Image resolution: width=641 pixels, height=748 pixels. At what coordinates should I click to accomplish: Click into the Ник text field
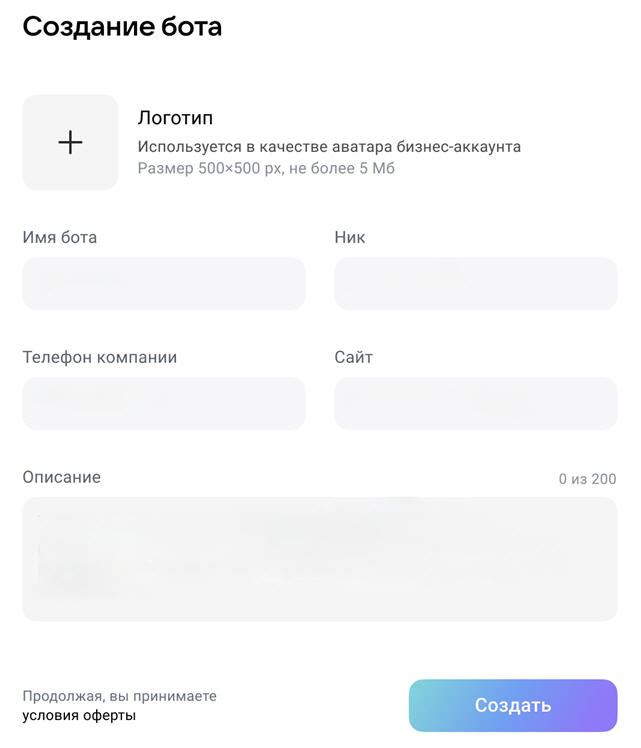click(x=475, y=284)
